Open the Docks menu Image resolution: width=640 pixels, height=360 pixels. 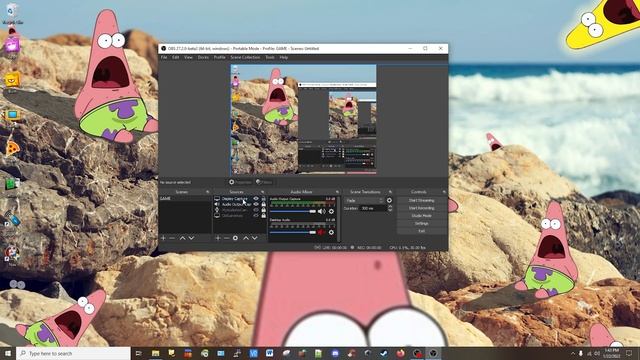tap(203, 58)
